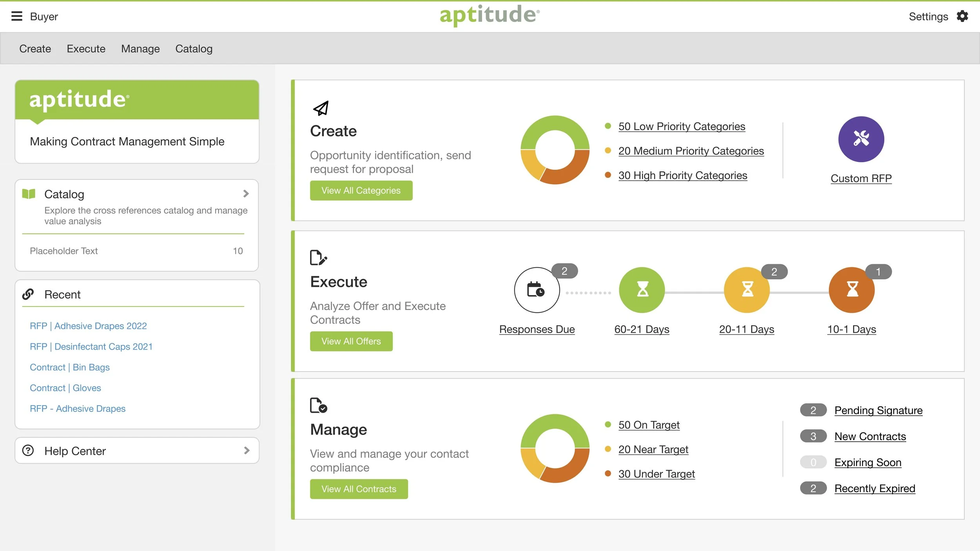Open the 20-11 Days link
The height and width of the screenshot is (551, 980).
[746, 329]
